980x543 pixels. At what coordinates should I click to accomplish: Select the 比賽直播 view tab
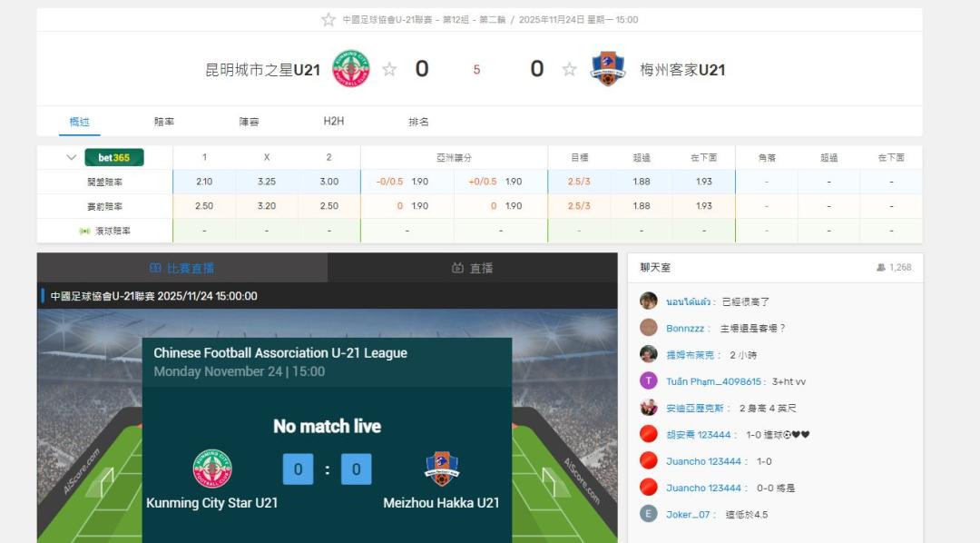181,268
